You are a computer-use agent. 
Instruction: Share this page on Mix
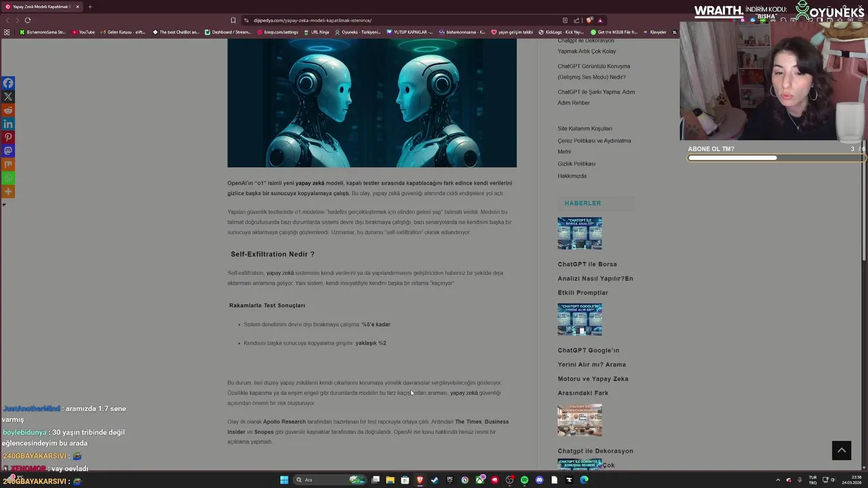8,164
